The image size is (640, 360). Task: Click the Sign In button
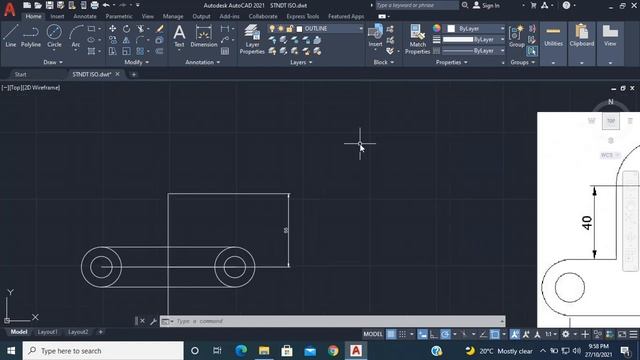pyautogui.click(x=486, y=5)
